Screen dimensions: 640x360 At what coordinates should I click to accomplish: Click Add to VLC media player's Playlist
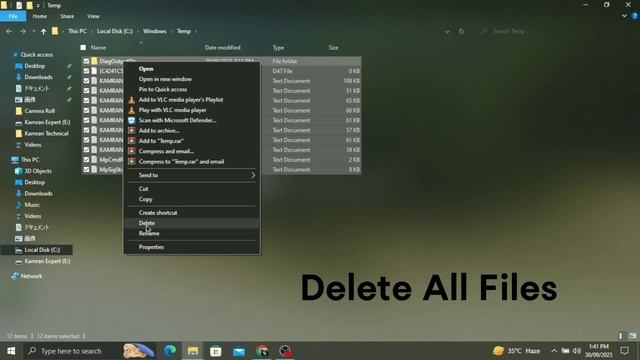181,100
